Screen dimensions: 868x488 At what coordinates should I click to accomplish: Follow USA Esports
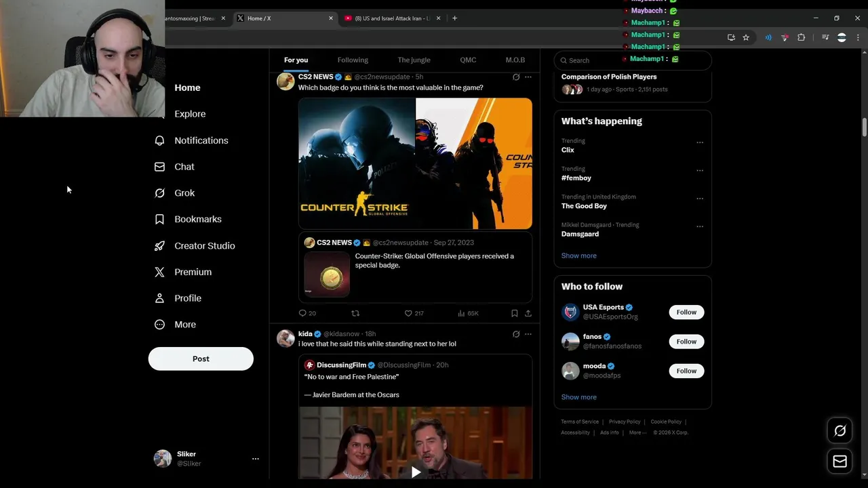click(686, 312)
